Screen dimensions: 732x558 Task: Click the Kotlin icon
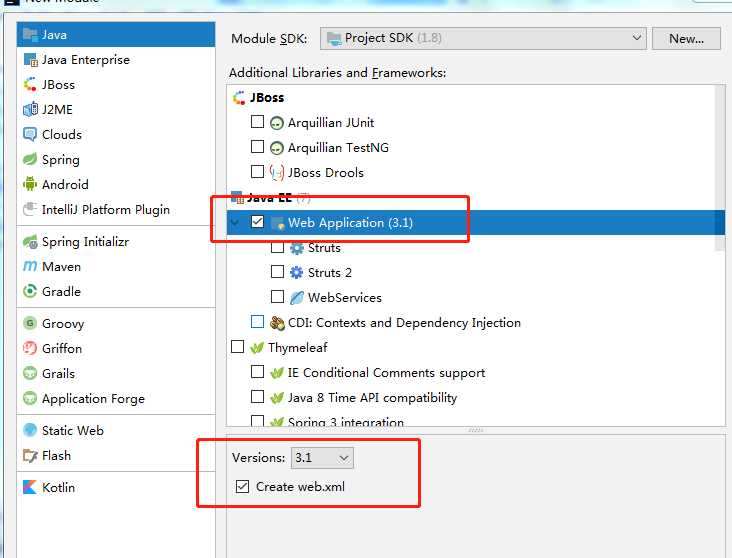pyautogui.click(x=30, y=487)
